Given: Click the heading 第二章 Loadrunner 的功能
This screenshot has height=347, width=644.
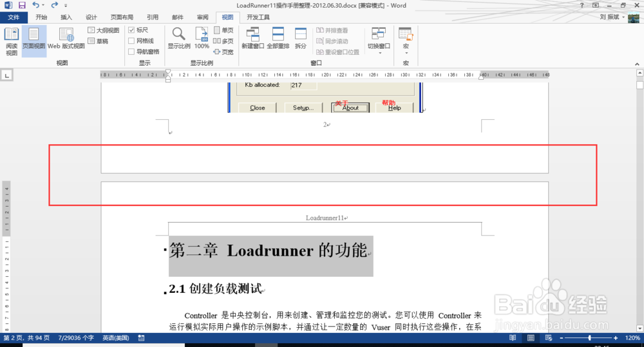Looking at the screenshot, I should click(x=268, y=250).
